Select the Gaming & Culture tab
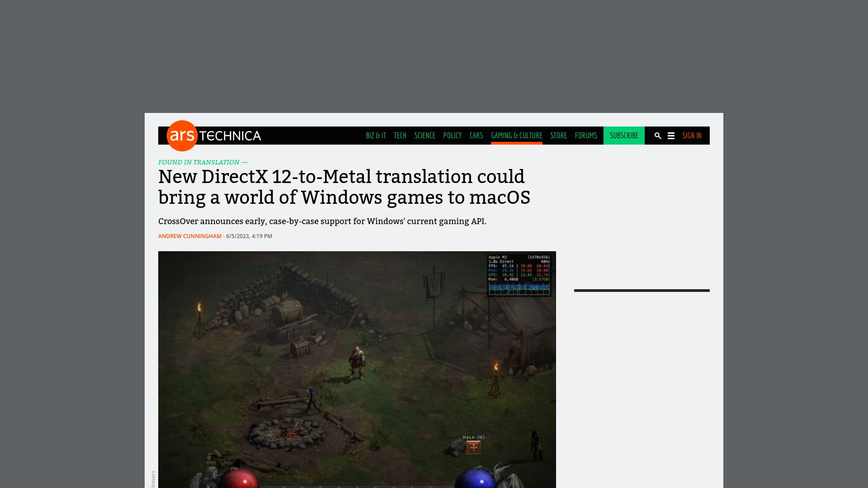 click(x=517, y=136)
